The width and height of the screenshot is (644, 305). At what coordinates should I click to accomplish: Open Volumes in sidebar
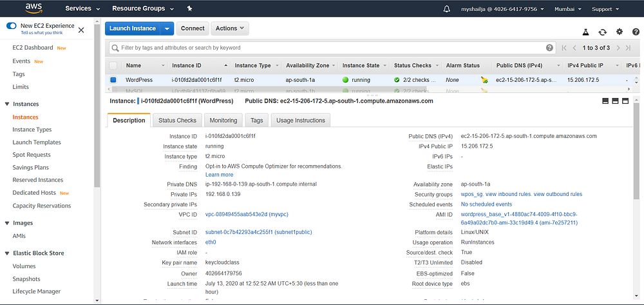tap(24, 266)
